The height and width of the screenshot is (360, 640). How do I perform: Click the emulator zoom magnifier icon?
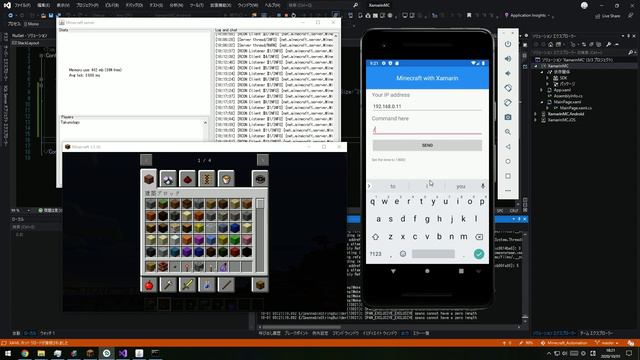[508, 132]
